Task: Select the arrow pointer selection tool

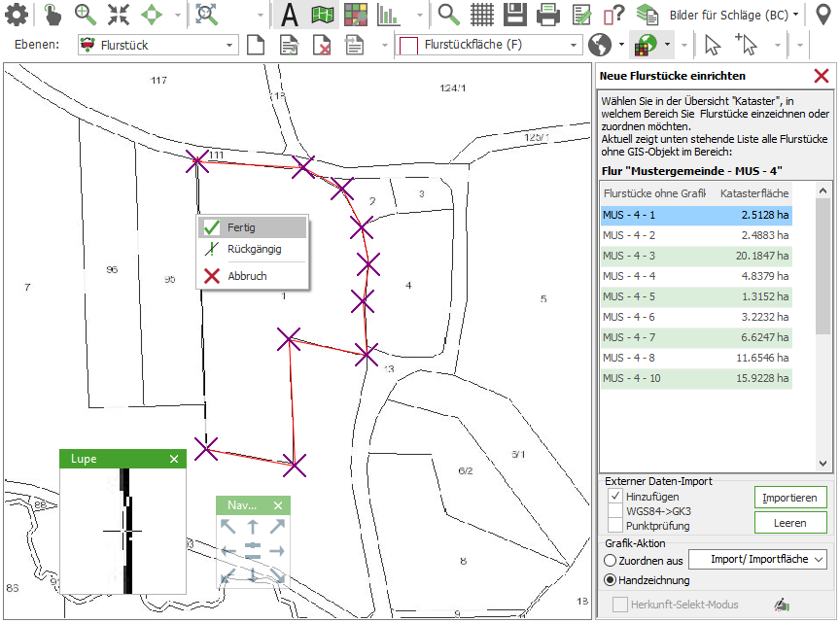Action: tap(713, 45)
